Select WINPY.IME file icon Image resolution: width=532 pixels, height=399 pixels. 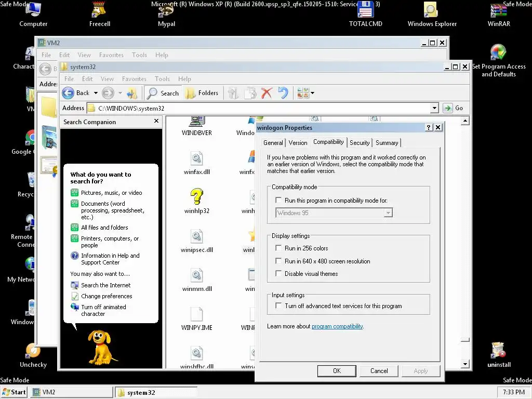(x=197, y=319)
